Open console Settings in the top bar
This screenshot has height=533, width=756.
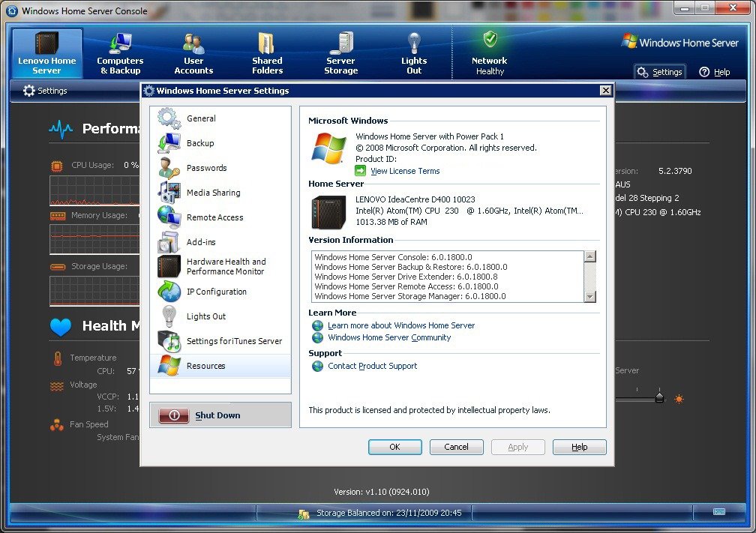pyautogui.click(x=660, y=72)
